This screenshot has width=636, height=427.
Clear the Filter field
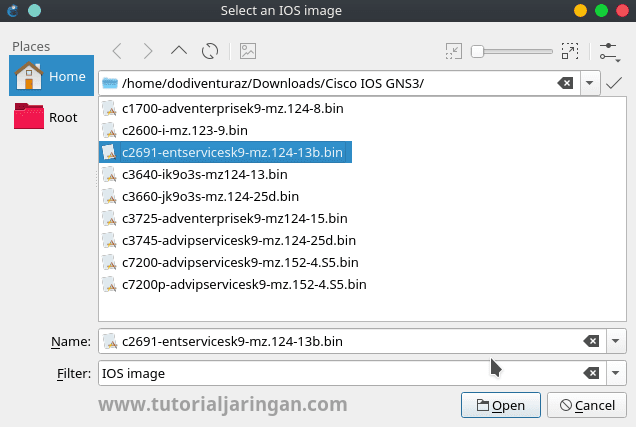click(x=591, y=373)
